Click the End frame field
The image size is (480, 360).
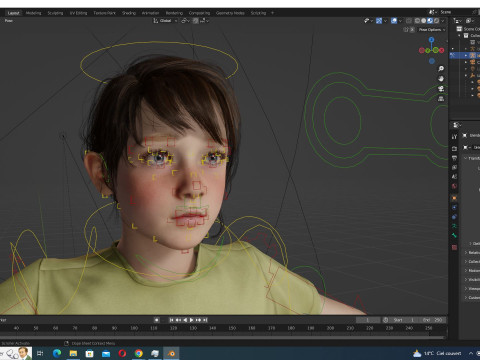pyautogui.click(x=433, y=320)
